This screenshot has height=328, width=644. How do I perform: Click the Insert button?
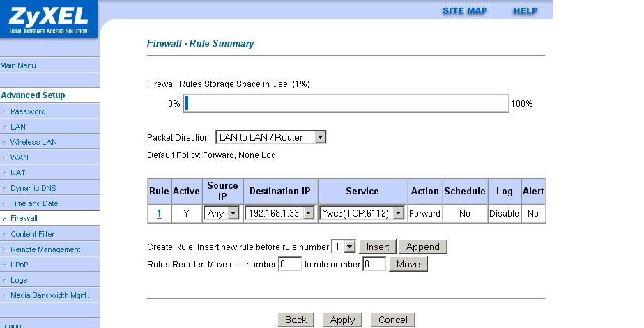[378, 247]
